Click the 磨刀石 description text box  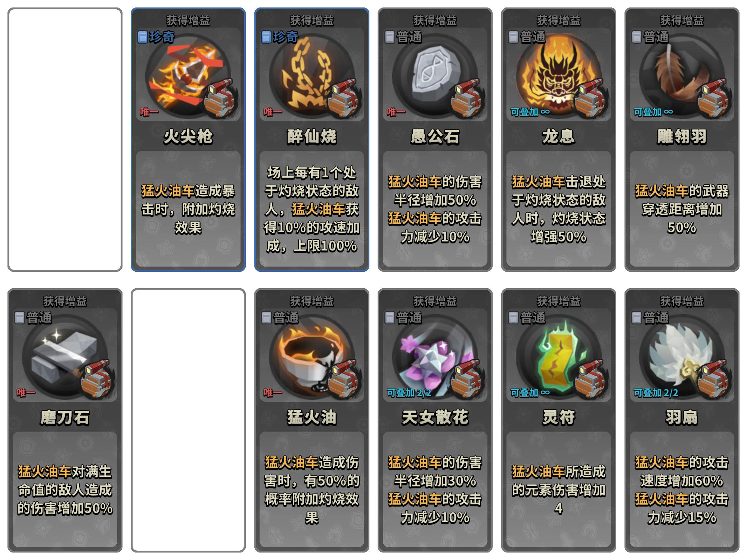point(65,489)
